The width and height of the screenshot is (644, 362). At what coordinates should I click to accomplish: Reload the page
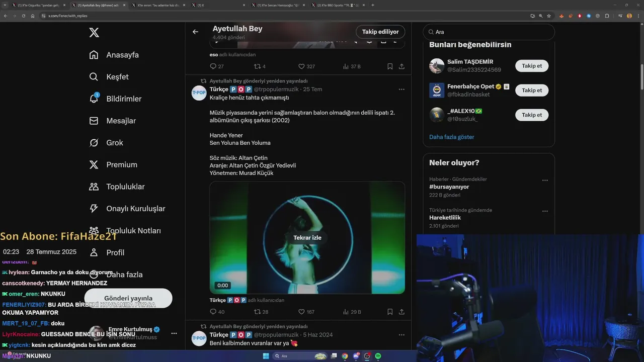click(24, 16)
